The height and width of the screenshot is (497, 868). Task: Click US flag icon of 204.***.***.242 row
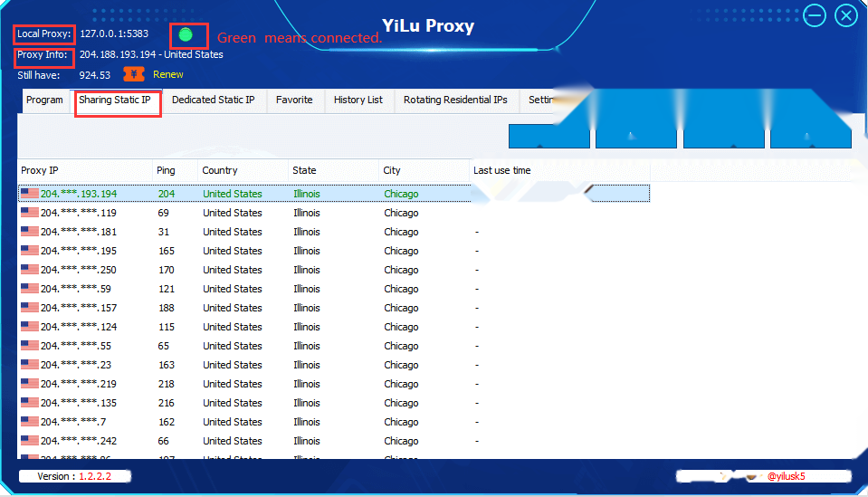click(x=30, y=441)
